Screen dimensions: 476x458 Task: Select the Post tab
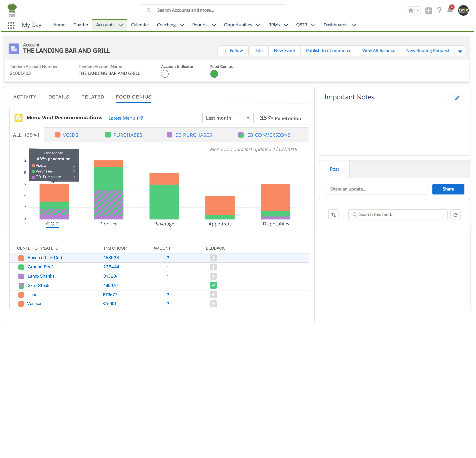point(334,169)
